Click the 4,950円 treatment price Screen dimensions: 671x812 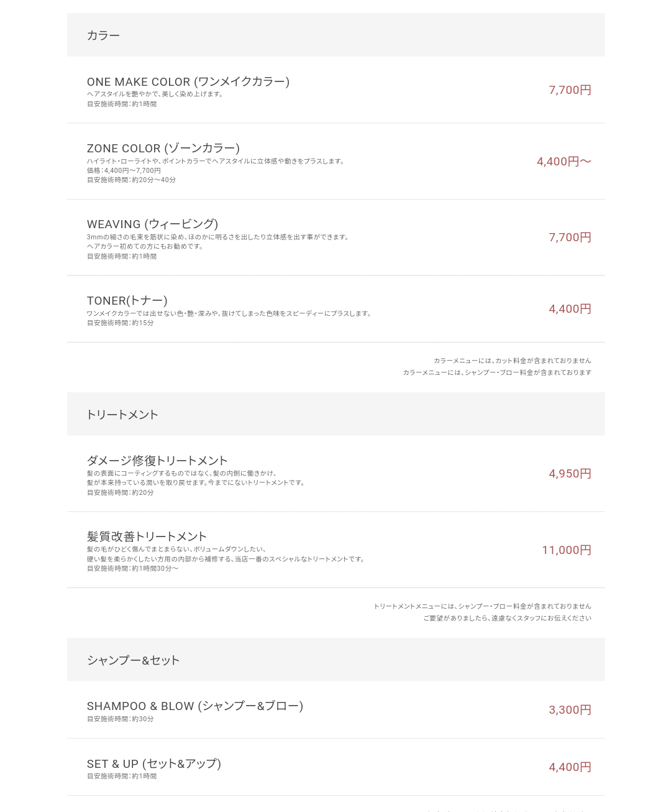[x=570, y=474]
